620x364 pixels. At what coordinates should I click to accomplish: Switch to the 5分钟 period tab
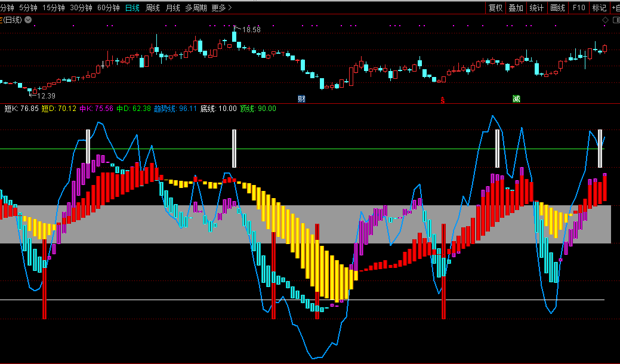point(27,8)
